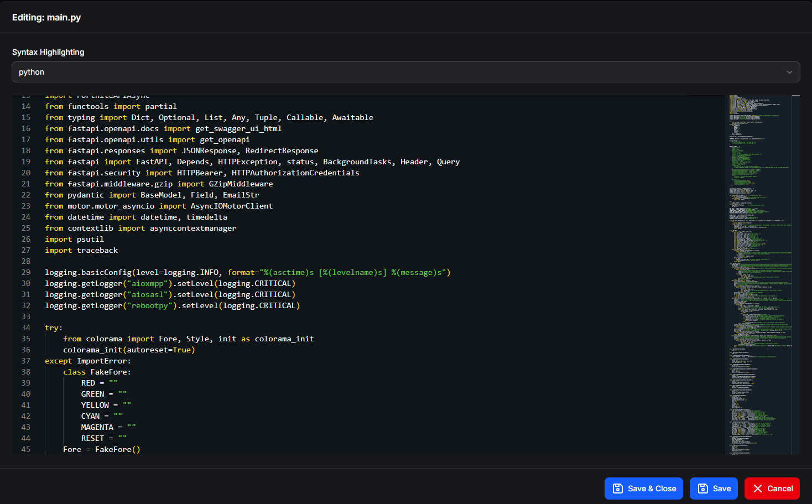Screen dimensions: 812x504
Task: Click the 'except ImportError:' line
Action: tap(88, 361)
